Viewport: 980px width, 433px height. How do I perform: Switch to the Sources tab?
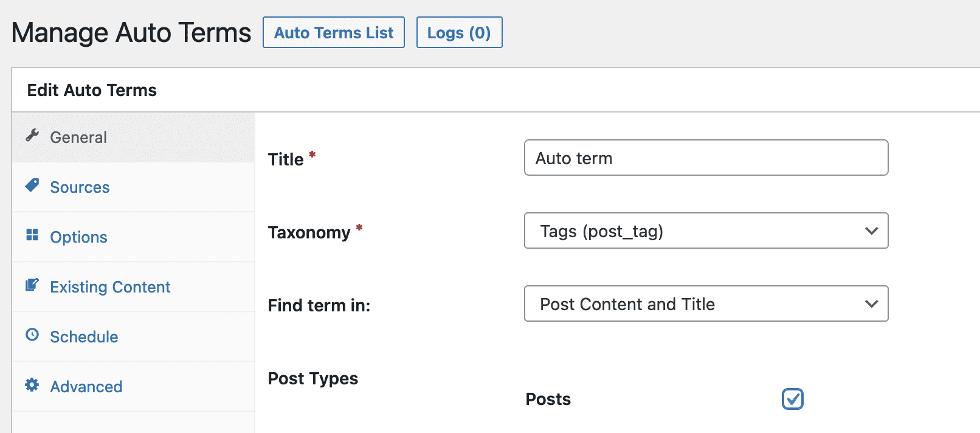coord(80,187)
